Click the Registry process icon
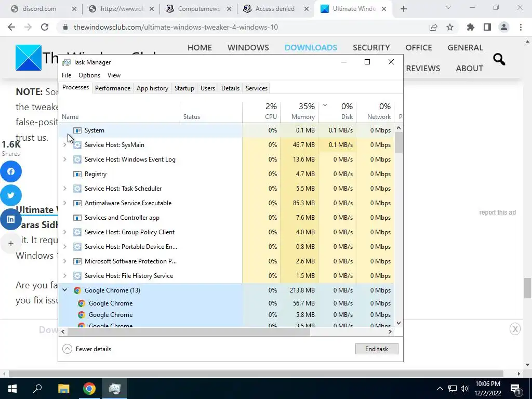Image resolution: width=532 pixels, height=399 pixels. pos(77,174)
